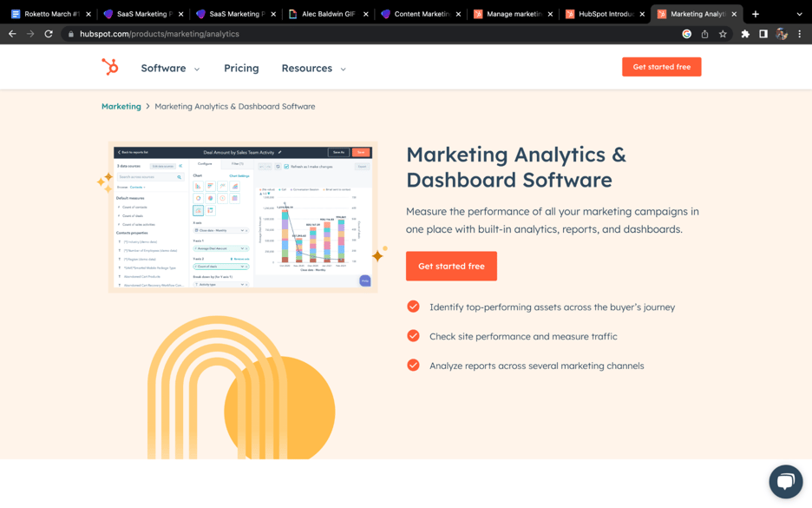Toggle the bookmark star in address bar
Screen dimensions: 812x508
pos(724,33)
